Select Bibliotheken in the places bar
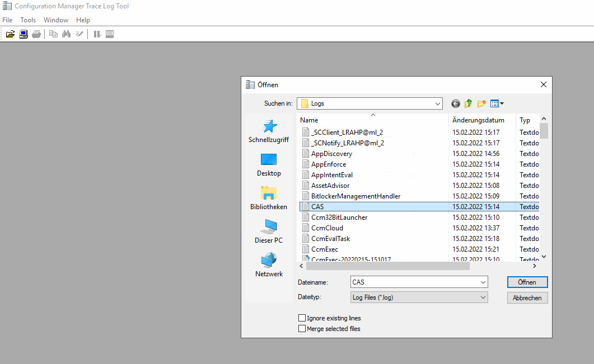The height and width of the screenshot is (364, 594). (269, 198)
